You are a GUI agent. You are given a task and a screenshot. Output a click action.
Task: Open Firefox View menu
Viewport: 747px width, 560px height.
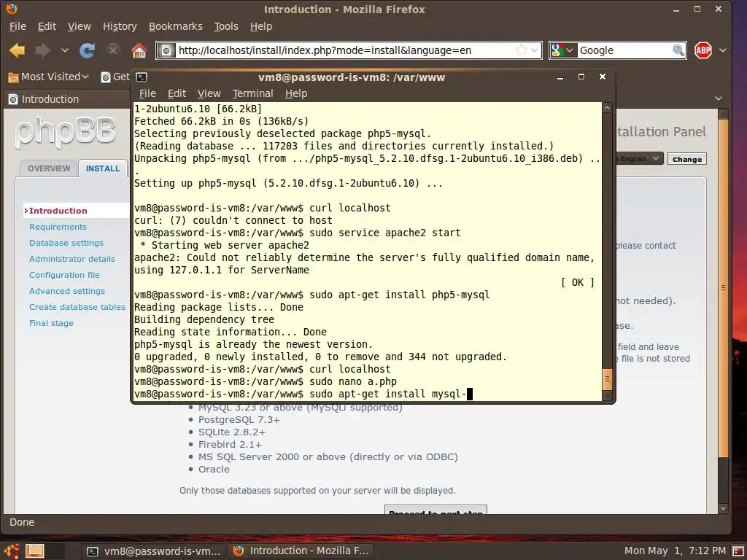79,26
